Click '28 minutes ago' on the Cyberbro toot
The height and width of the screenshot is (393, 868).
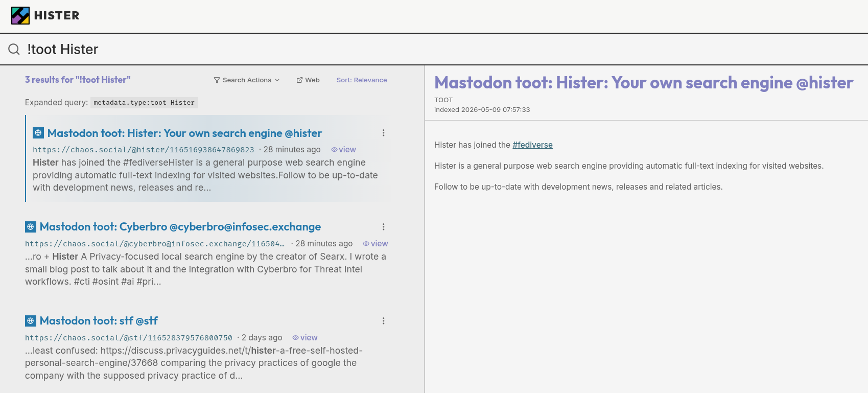coord(324,244)
